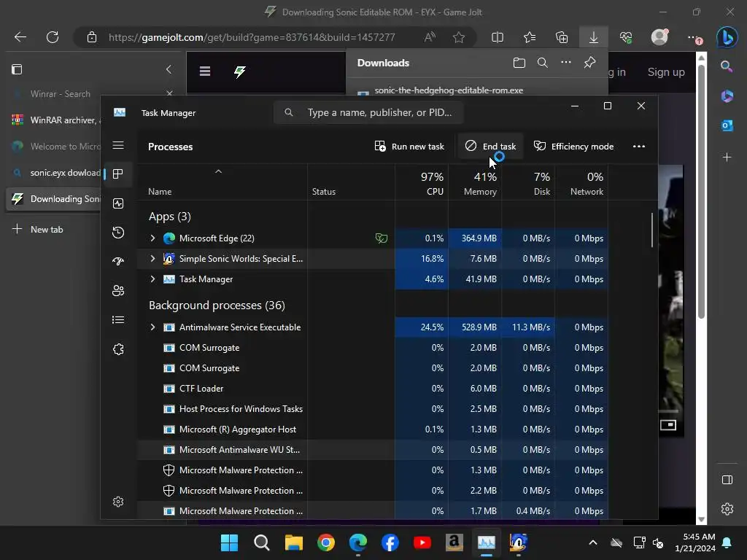Screen dimensions: 747x560
Task: Open Edge profile avatar
Action: (x=659, y=36)
